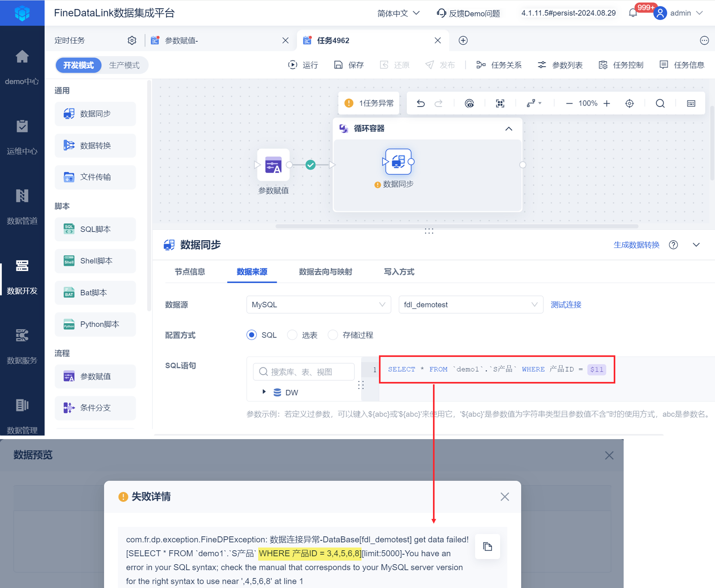
Task: Open the 简体中文 language dropdown
Action: (398, 13)
